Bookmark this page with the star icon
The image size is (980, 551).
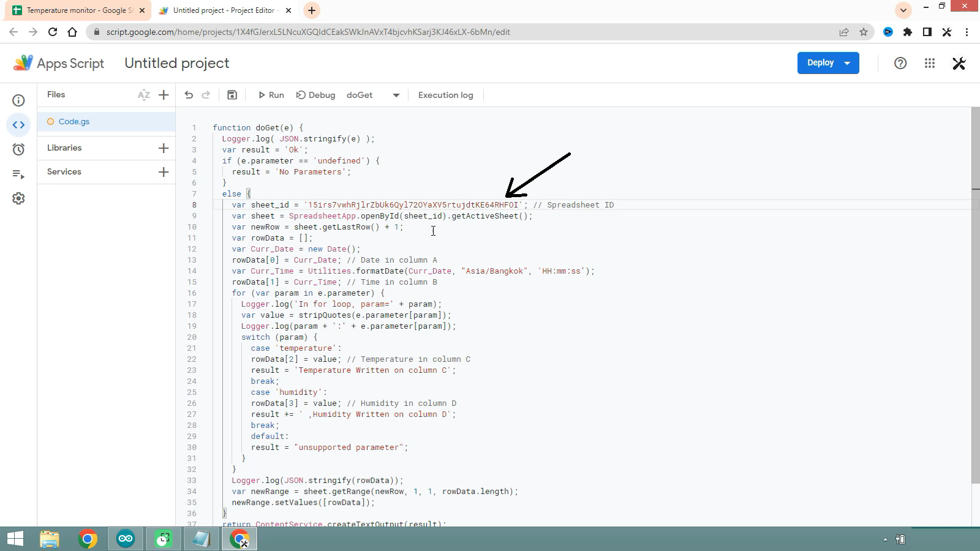864,32
